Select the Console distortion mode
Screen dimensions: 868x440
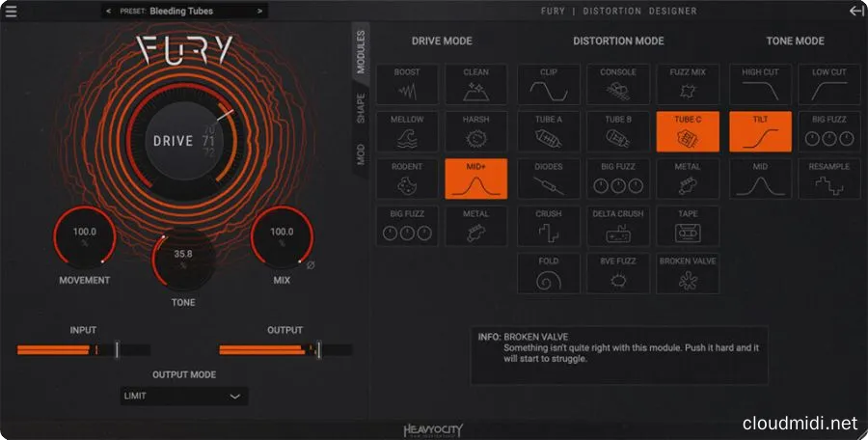[618, 84]
